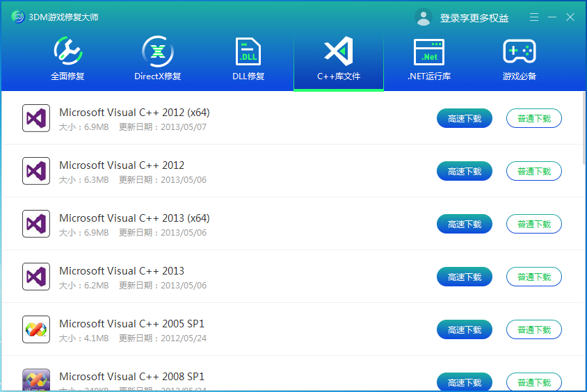The width and height of the screenshot is (587, 392).
Task: Switch to the DirectX修复 tab
Action: click(158, 59)
